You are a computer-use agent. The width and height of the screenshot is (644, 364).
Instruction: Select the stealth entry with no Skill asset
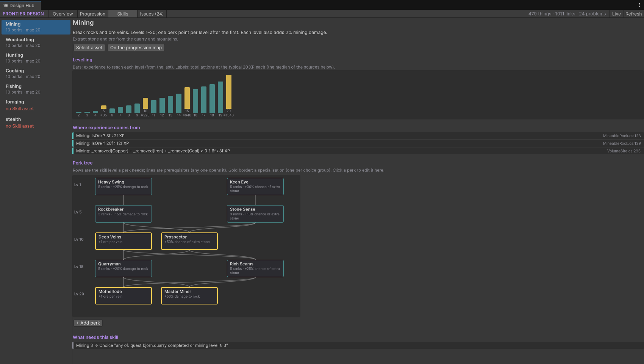point(36,123)
